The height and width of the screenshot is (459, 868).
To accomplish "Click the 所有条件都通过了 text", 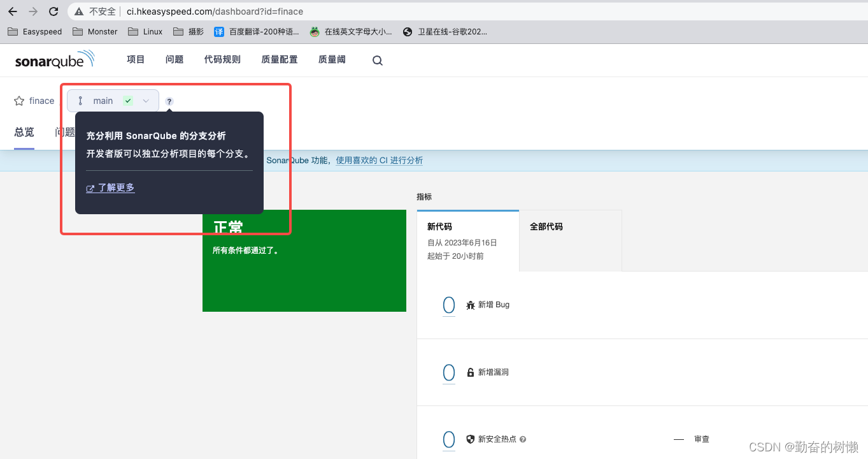I will tap(245, 251).
